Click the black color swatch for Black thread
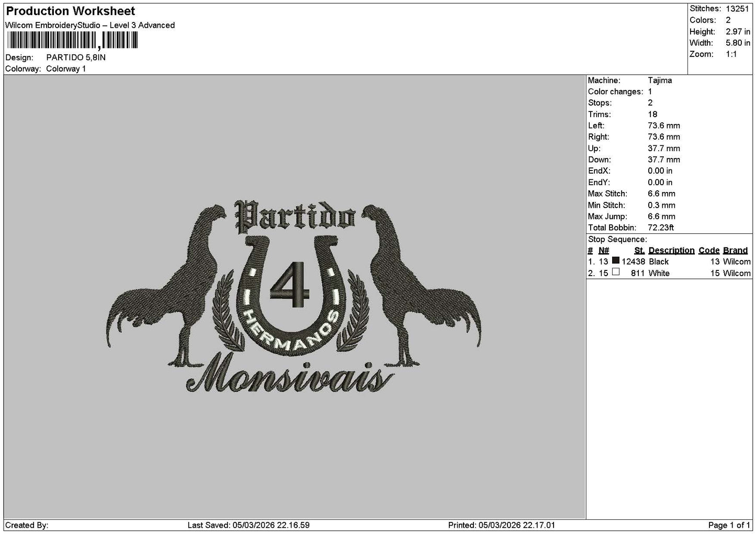The width and height of the screenshot is (756, 534). 616,260
